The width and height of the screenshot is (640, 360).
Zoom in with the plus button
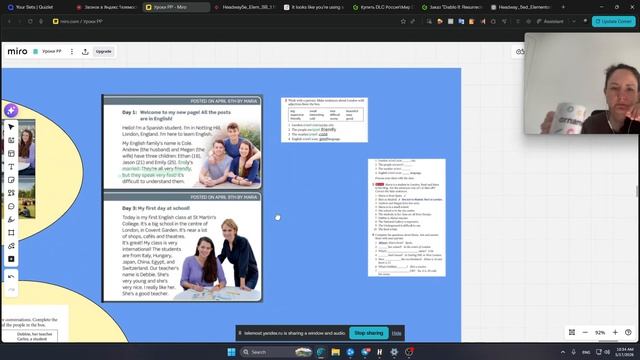pyautogui.click(x=615, y=333)
